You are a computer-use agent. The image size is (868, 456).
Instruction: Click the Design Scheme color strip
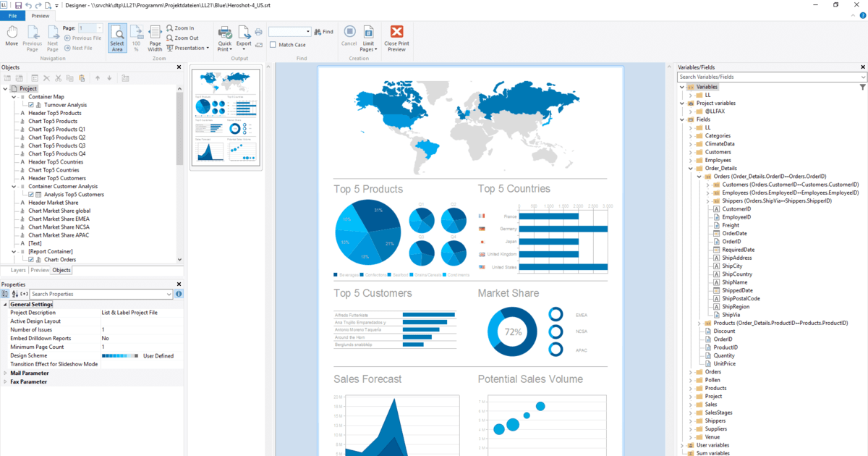(x=120, y=356)
